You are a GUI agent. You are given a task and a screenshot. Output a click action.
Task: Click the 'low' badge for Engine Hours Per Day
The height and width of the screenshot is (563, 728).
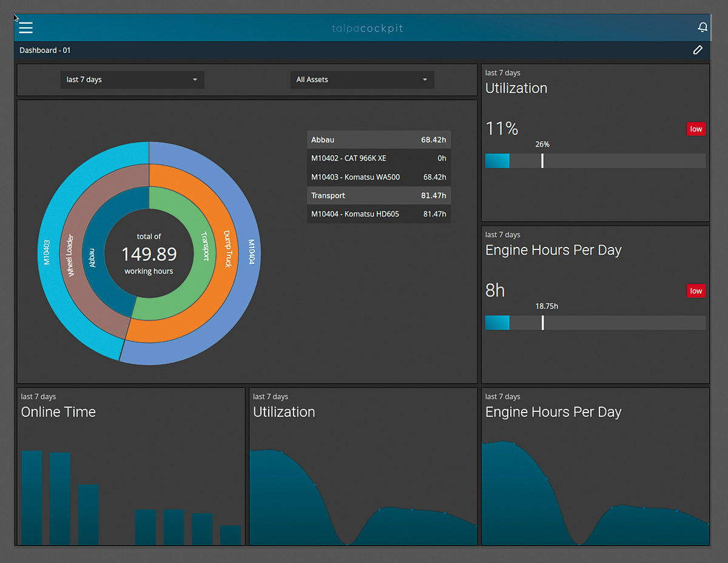pos(696,291)
